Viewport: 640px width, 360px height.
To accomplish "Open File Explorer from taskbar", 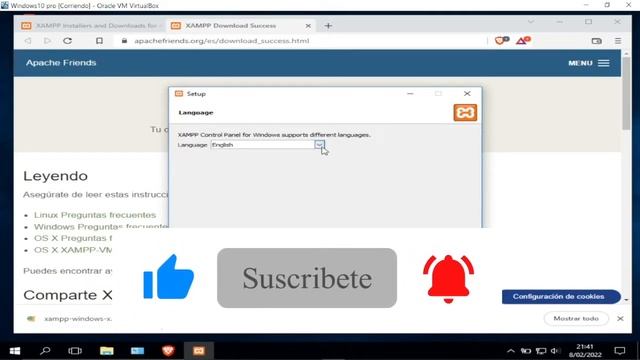I will click(107, 351).
